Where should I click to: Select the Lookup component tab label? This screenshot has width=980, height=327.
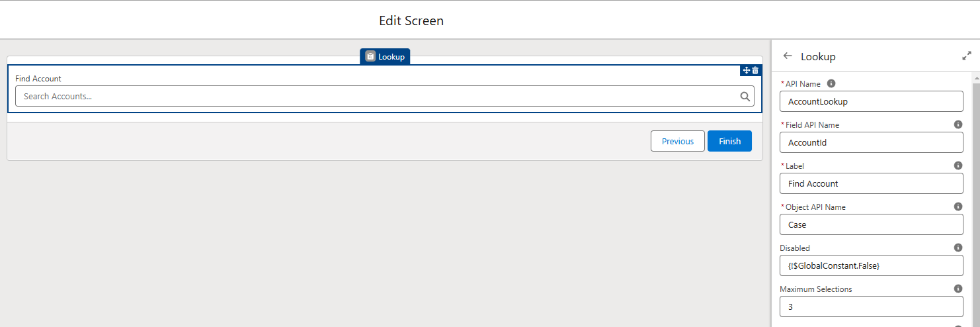(x=385, y=57)
